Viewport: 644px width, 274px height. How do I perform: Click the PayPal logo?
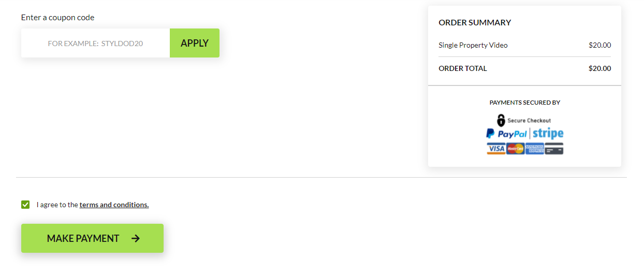point(506,134)
